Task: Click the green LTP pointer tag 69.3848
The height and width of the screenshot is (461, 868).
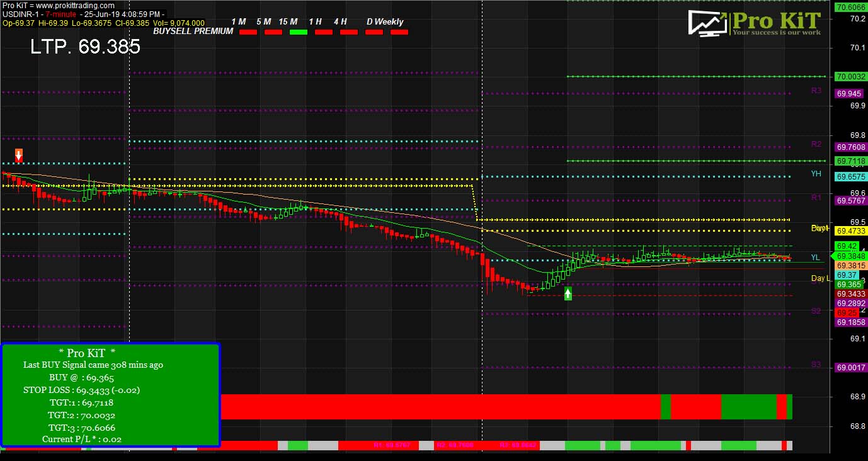Action: (850, 256)
